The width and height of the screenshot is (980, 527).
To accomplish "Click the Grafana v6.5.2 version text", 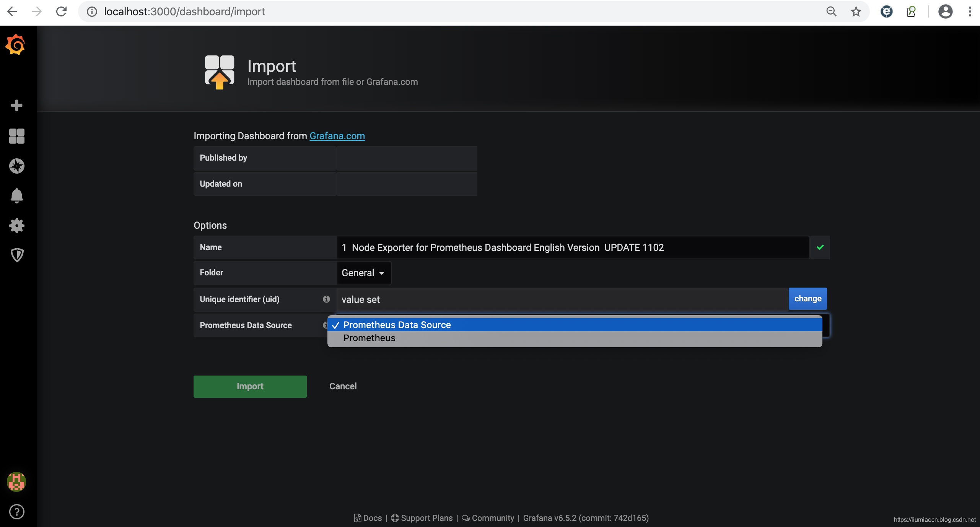I will 586,518.
